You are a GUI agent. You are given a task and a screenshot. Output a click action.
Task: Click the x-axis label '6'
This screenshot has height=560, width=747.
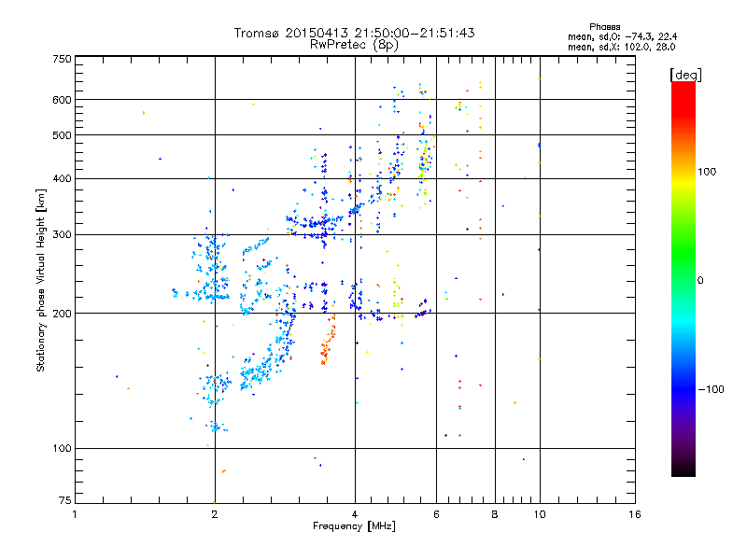pyautogui.click(x=436, y=514)
